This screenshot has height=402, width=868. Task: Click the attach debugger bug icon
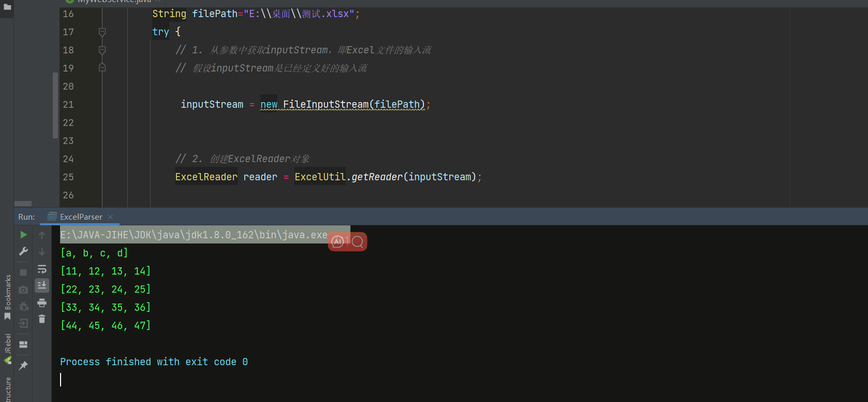(23, 307)
